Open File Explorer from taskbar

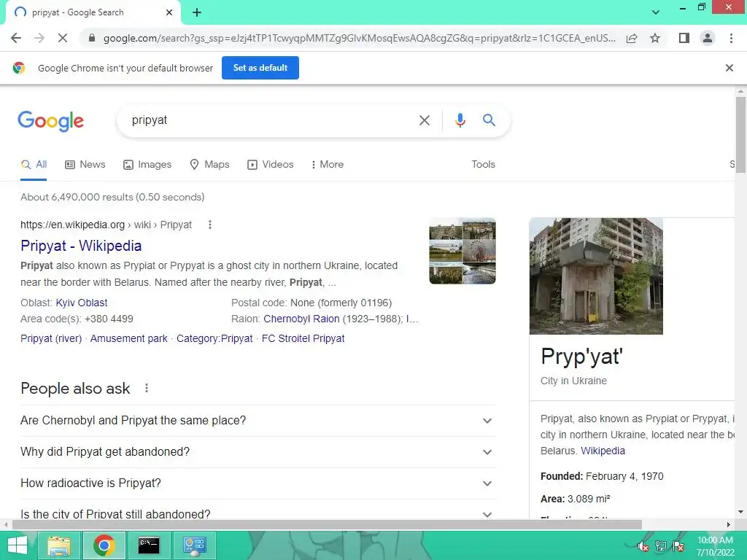click(x=58, y=545)
